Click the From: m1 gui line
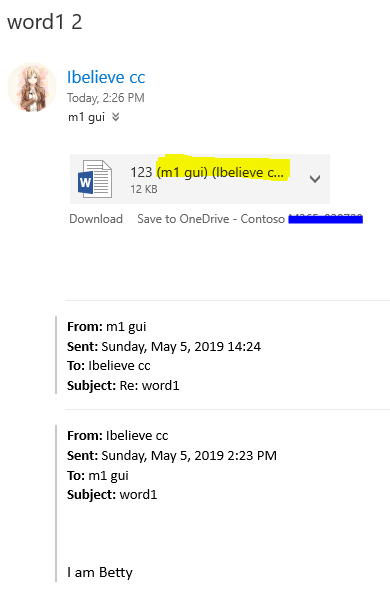The width and height of the screenshot is (390, 607). (x=107, y=327)
